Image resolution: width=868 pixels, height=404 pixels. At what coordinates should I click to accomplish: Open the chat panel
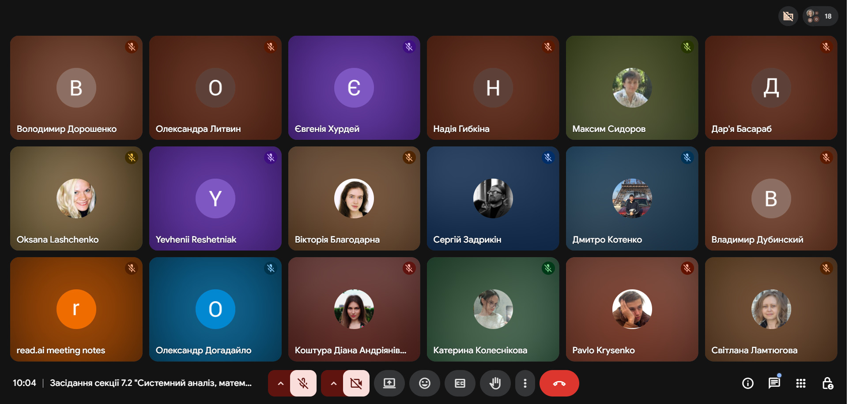tap(774, 383)
